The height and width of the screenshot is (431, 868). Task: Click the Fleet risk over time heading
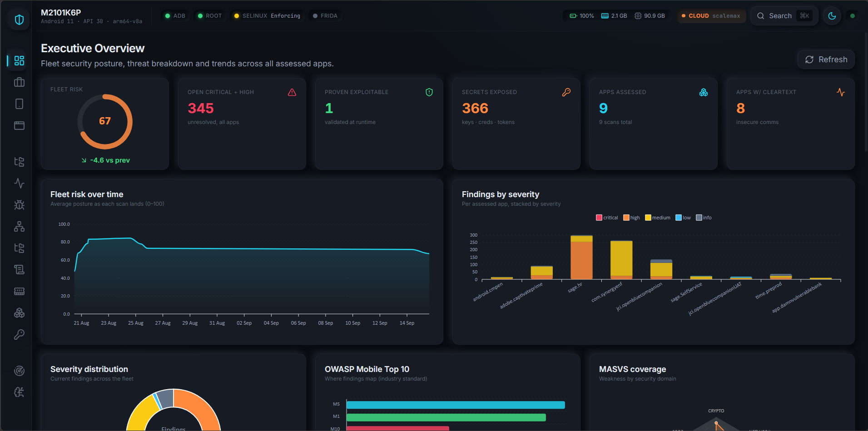(87, 194)
